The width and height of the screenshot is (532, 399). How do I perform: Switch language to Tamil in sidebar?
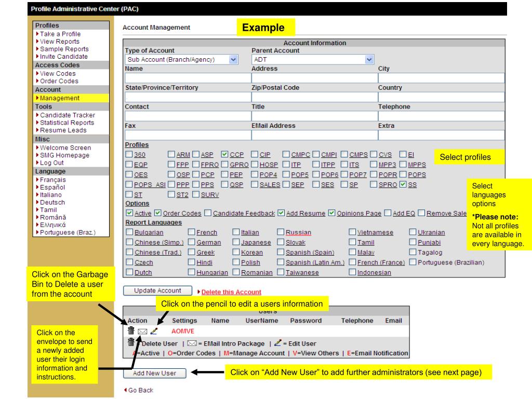click(x=48, y=210)
